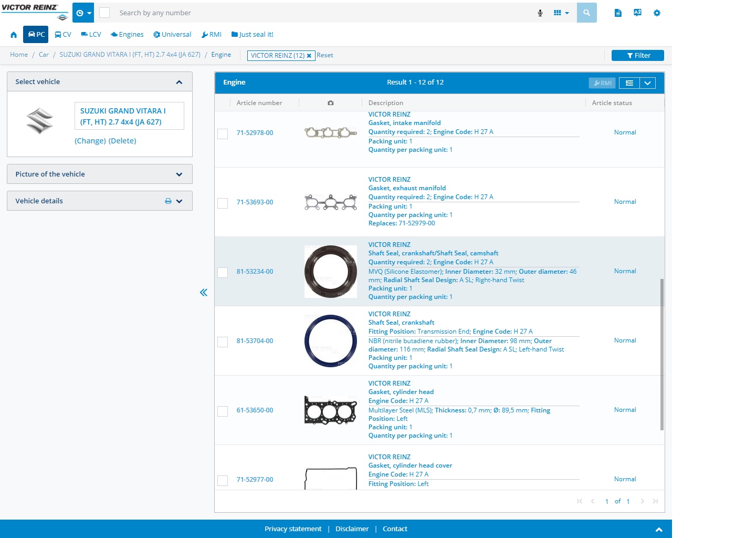Select the CV tab

[x=63, y=35]
